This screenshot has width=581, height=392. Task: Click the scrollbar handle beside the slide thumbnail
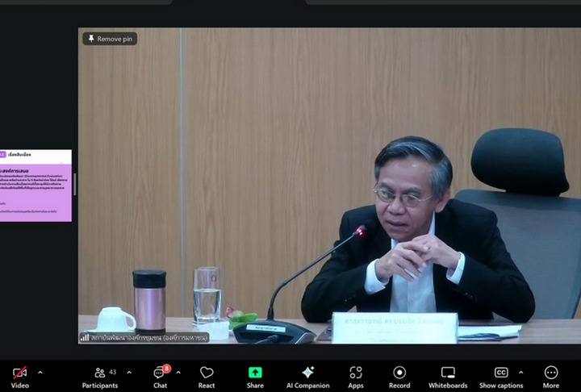(75, 184)
